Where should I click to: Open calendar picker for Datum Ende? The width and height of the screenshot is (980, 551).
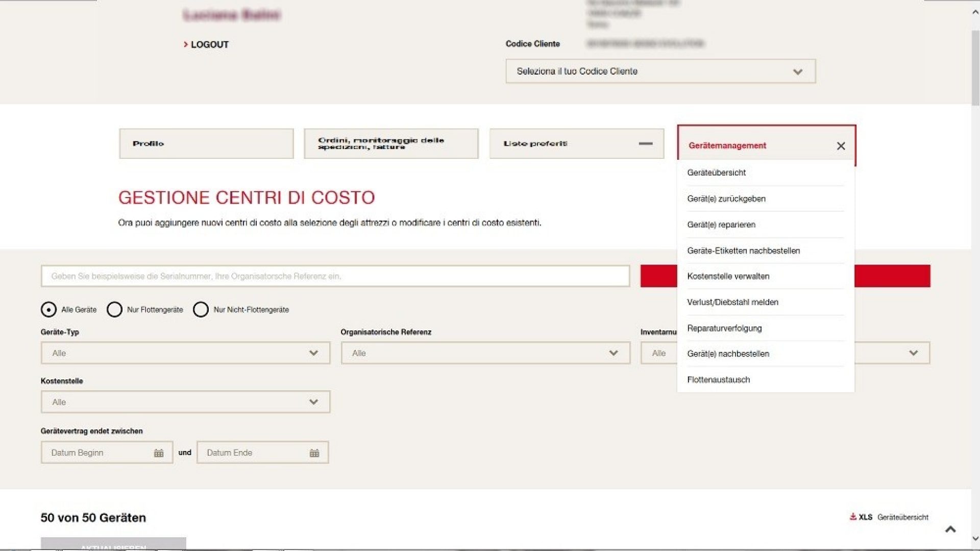point(314,453)
